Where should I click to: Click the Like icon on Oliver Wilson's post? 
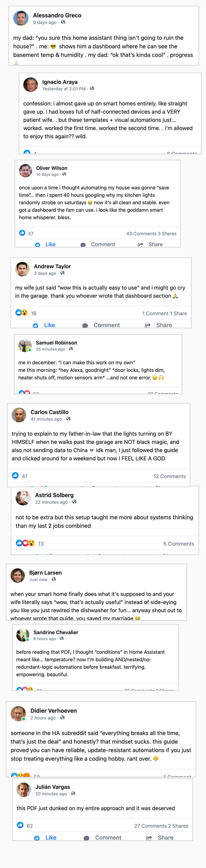point(38,245)
